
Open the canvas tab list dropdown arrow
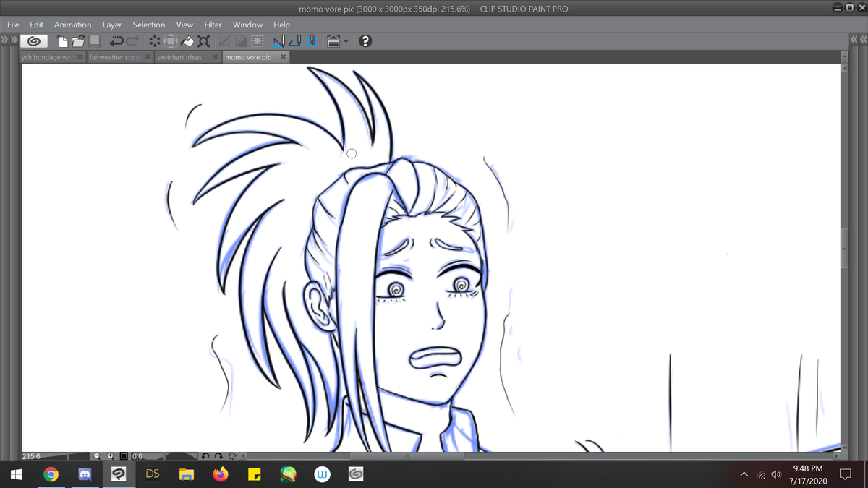(843, 56)
